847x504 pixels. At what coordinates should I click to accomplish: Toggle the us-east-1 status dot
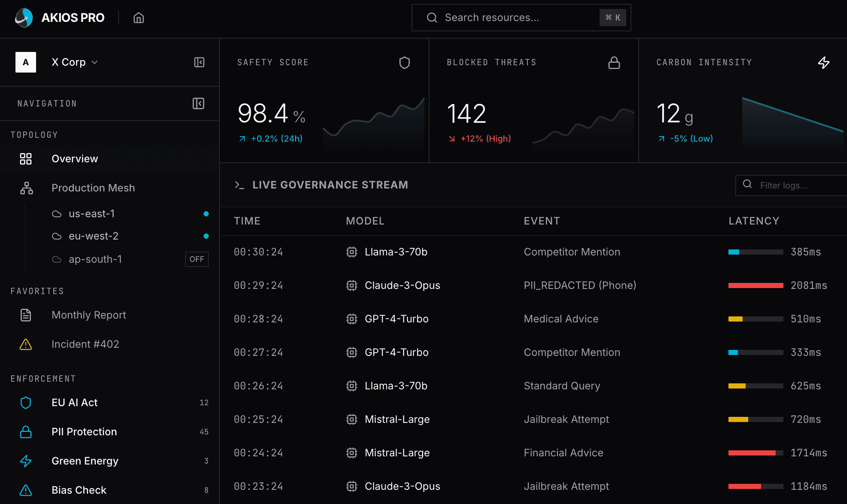point(206,214)
